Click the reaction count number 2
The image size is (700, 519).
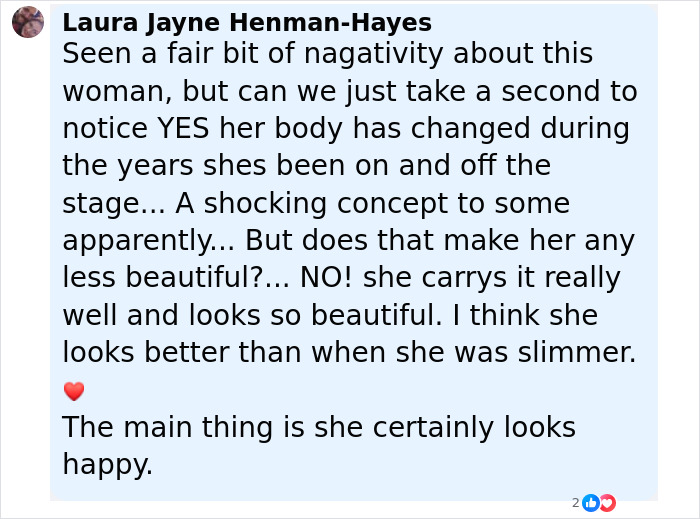click(x=576, y=503)
